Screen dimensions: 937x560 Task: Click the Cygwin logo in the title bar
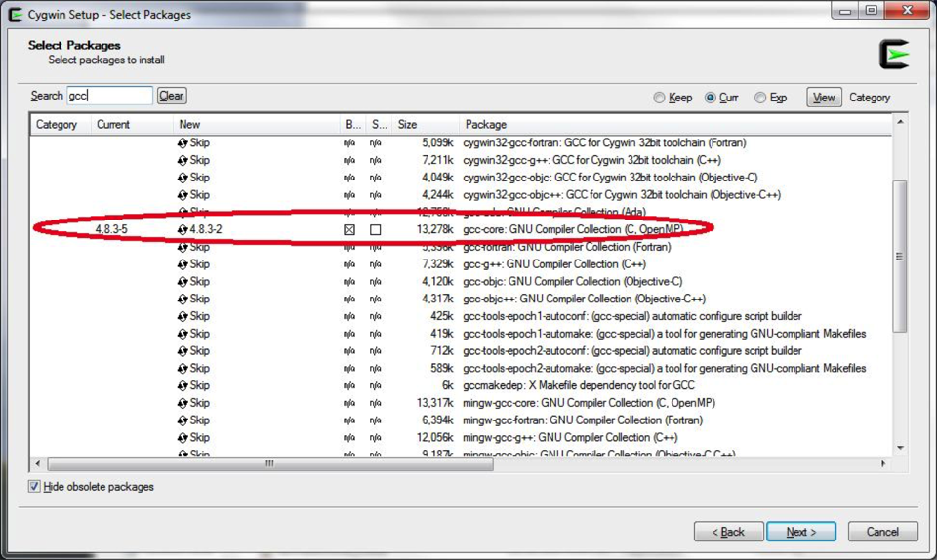tap(16, 14)
